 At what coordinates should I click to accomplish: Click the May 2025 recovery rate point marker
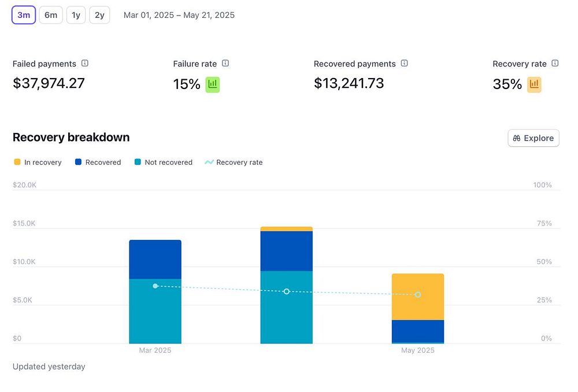click(418, 295)
